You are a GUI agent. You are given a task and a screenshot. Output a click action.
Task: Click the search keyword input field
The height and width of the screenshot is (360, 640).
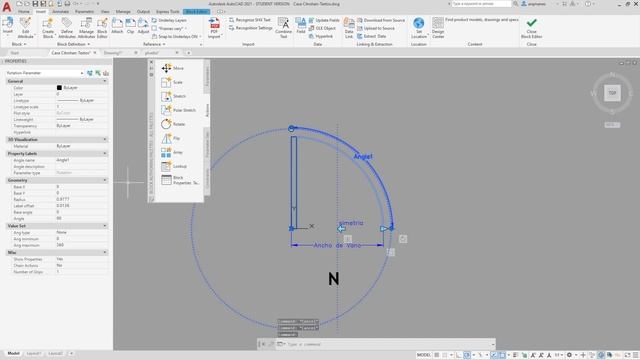point(481,4)
